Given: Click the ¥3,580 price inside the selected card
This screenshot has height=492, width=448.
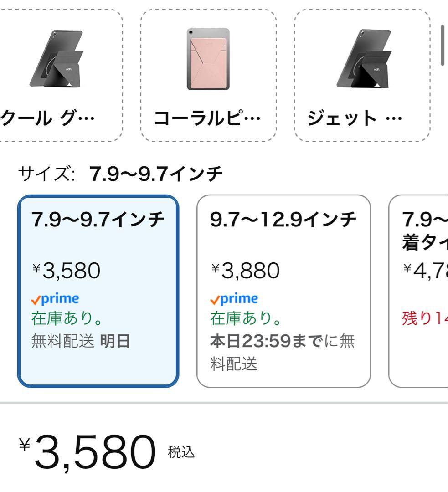Looking at the screenshot, I should 64,270.
